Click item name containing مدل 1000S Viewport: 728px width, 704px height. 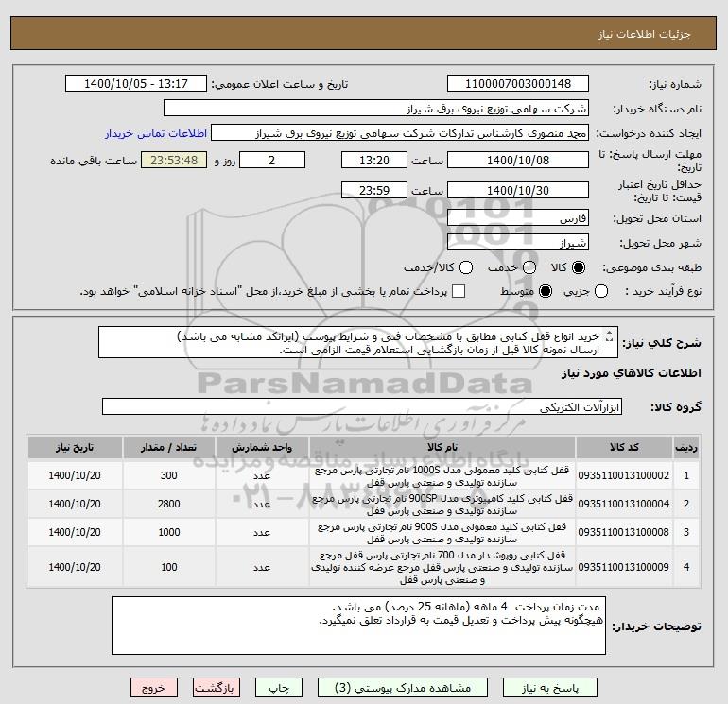[442, 476]
